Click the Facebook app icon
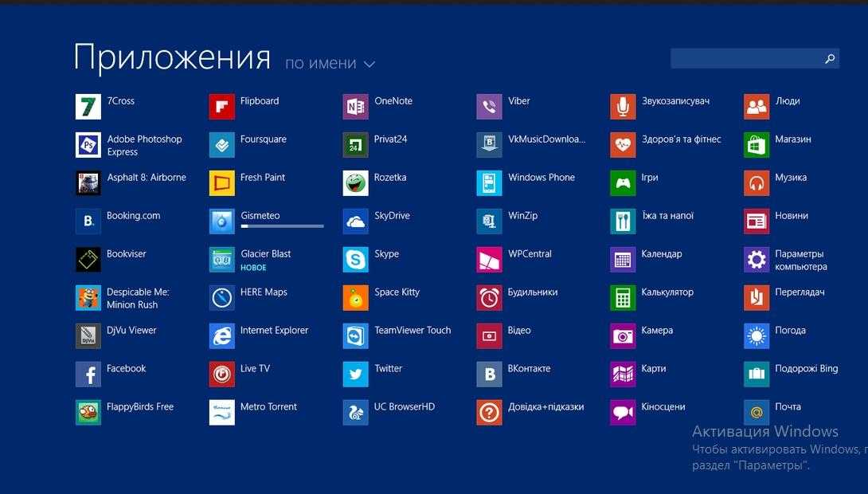Screen dimensions: 868x494 (x=88, y=374)
